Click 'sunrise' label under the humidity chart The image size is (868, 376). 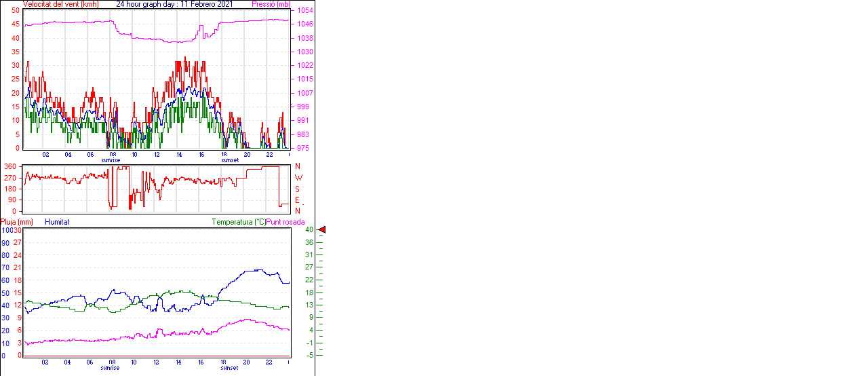[x=111, y=368]
